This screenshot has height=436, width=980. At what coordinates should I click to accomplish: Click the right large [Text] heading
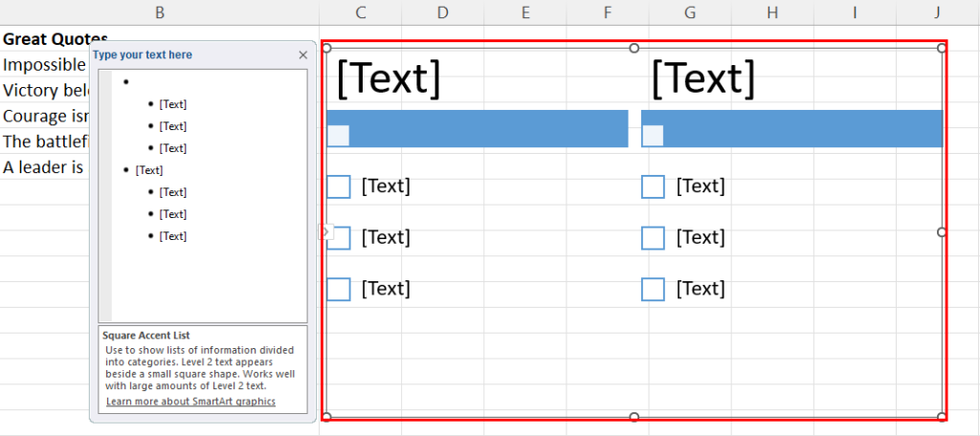point(703,78)
